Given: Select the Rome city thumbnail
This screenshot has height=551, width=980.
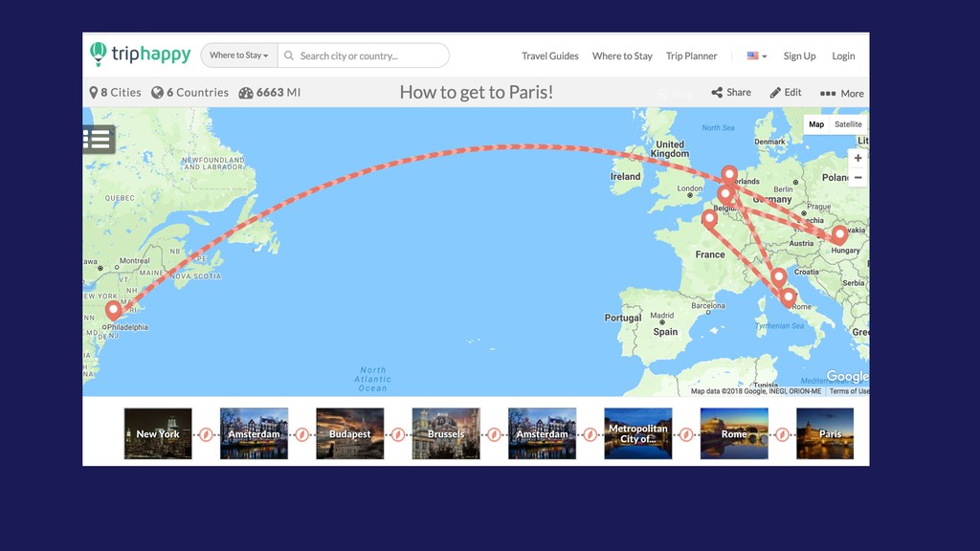Looking at the screenshot, I should 734,433.
